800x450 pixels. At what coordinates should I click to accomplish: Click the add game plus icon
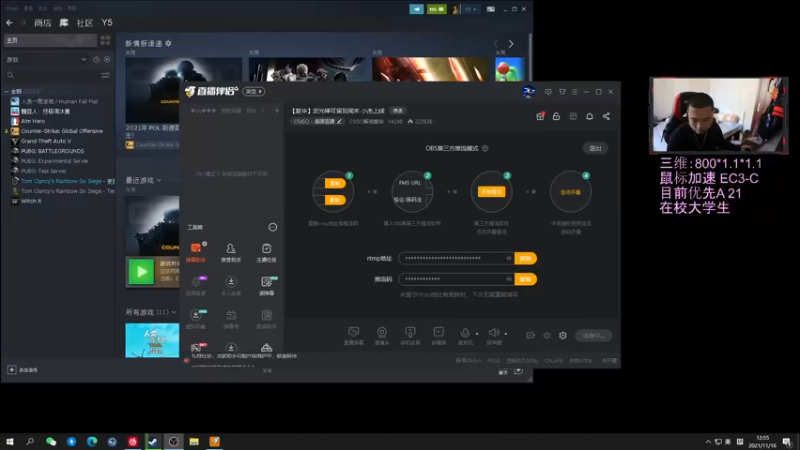point(12,370)
